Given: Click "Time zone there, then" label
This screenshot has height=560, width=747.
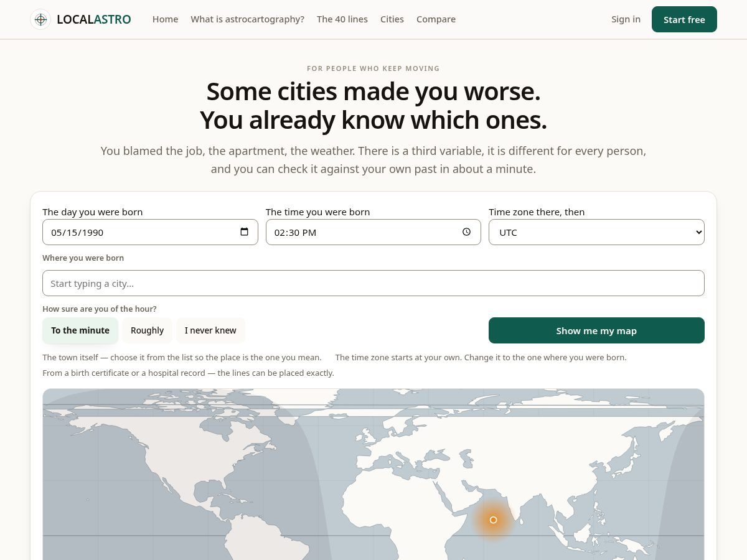Looking at the screenshot, I should tap(537, 212).
